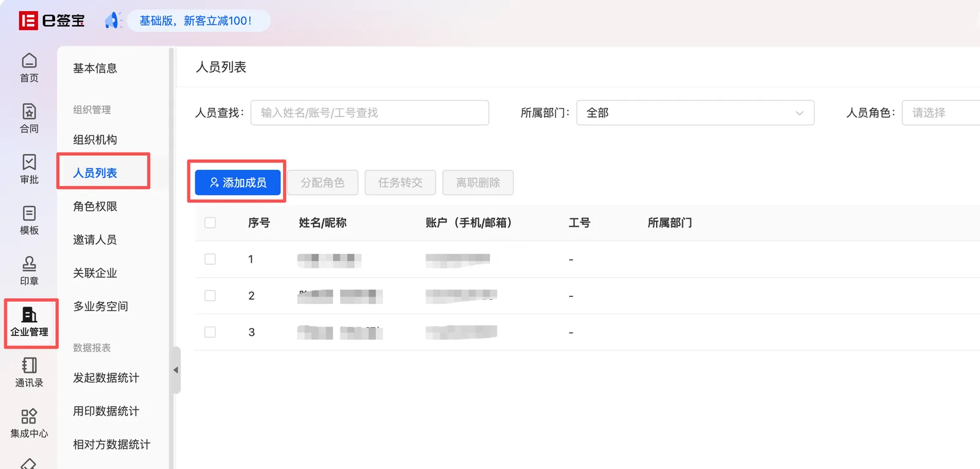980x469 pixels.
Task: Click the 离职删除 button
Action: (x=478, y=183)
